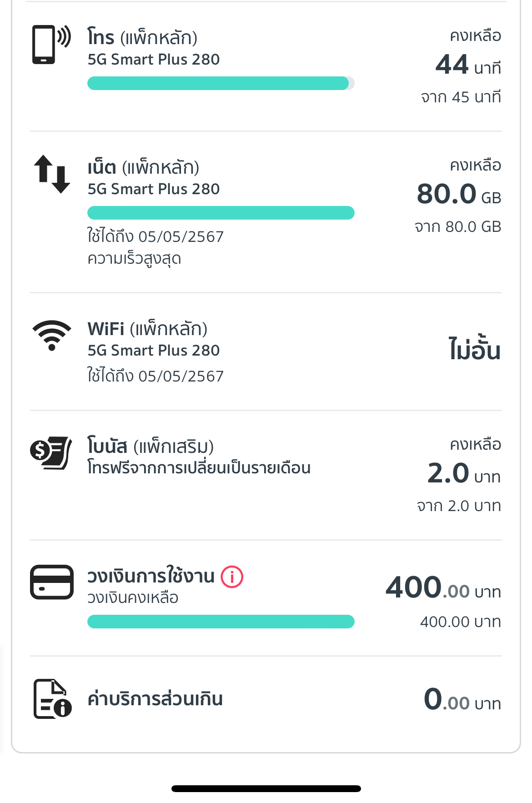Tap the 400.00 บาท remaining credit amount
Image resolution: width=532 pixels, height=803 pixels.
443,587
